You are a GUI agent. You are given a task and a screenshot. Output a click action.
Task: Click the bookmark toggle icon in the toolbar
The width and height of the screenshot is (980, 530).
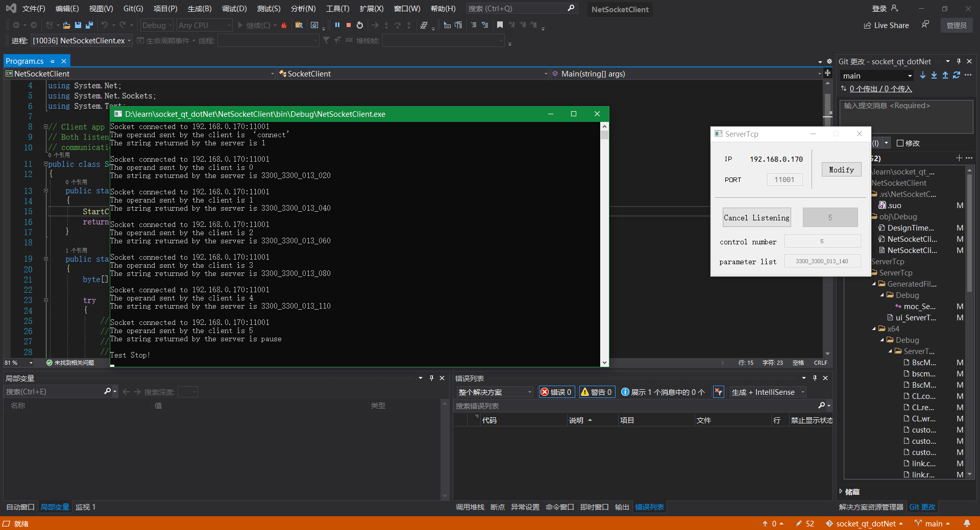(x=500, y=25)
